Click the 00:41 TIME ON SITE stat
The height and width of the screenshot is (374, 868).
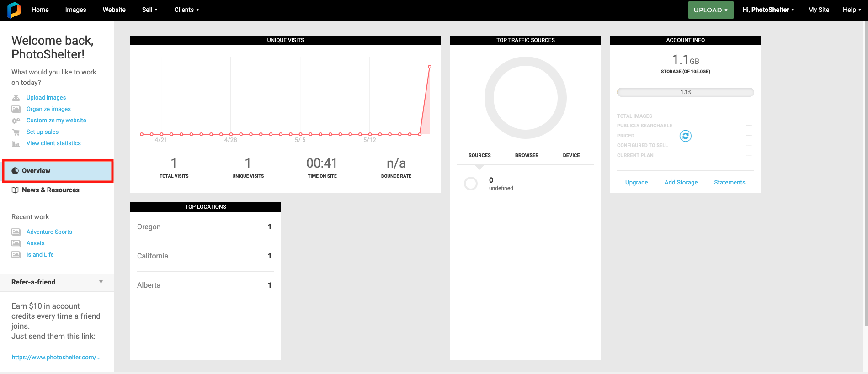(x=322, y=168)
